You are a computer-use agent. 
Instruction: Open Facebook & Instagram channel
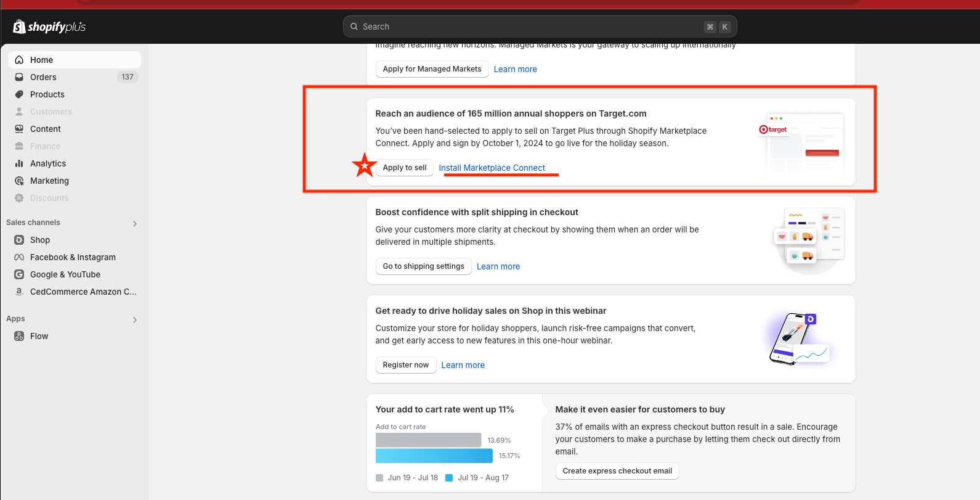coord(75,257)
